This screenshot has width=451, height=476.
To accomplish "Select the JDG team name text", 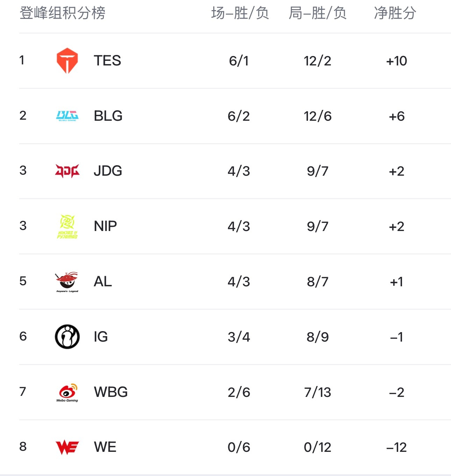I will (x=108, y=171).
